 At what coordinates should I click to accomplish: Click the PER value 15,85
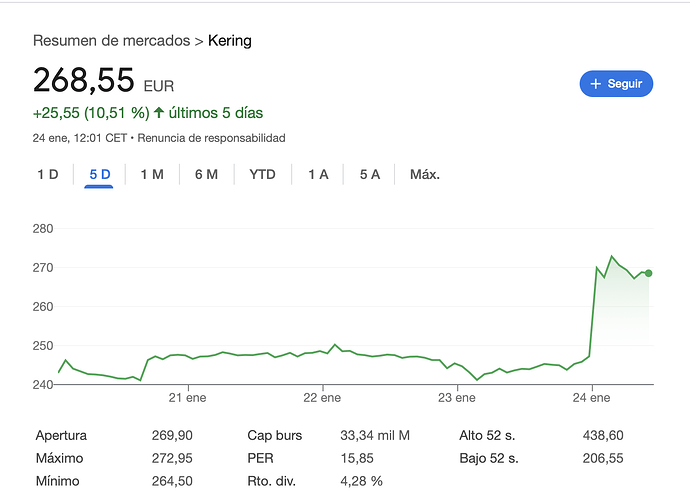[x=357, y=459]
